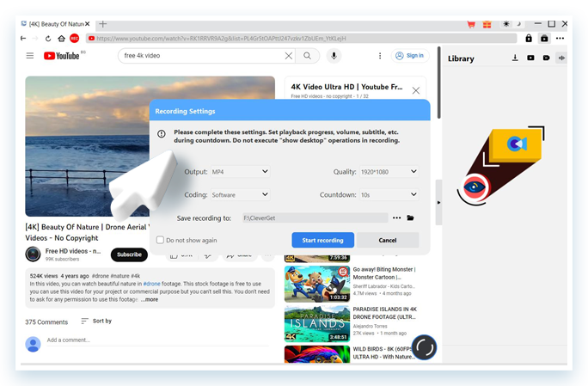Sign in to YouTube
Screen dimensions: 588x386
(x=410, y=56)
